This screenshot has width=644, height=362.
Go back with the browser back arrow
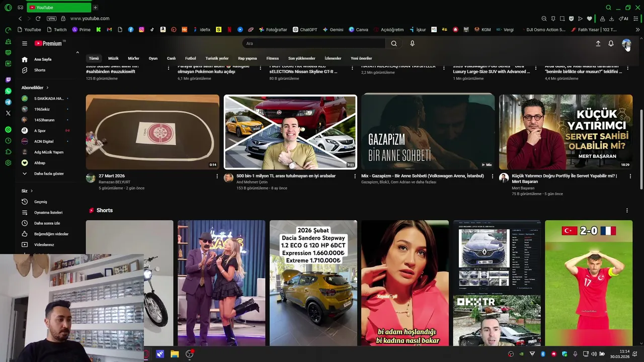tap(20, 19)
